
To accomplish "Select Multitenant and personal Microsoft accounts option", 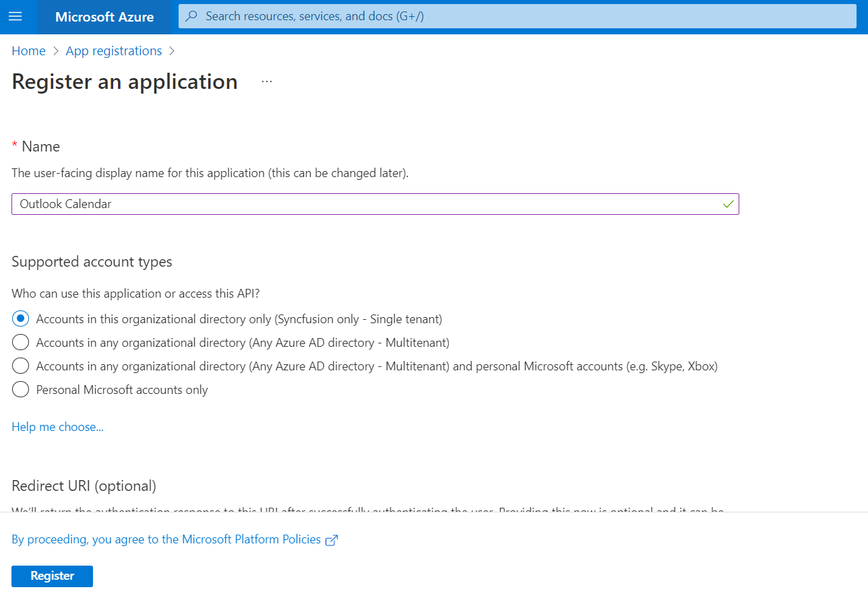I will [x=21, y=366].
